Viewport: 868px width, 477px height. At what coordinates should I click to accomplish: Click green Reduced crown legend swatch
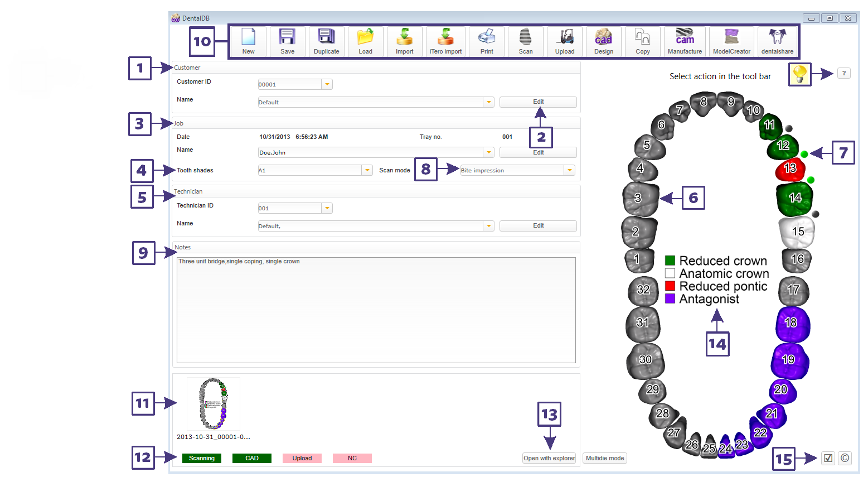[670, 261]
